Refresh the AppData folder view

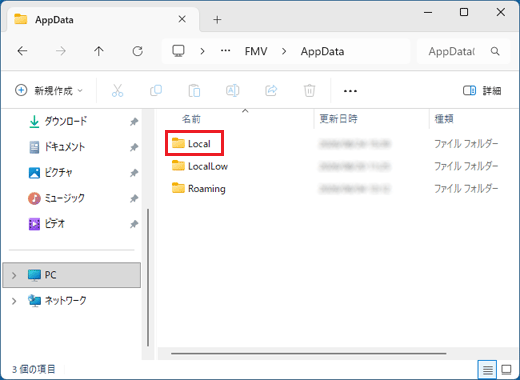[137, 51]
